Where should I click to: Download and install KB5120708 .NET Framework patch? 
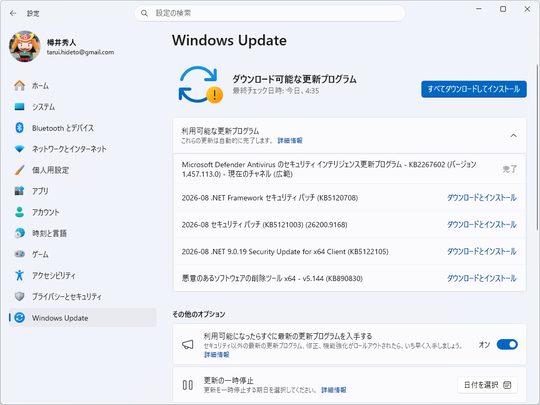(x=481, y=198)
